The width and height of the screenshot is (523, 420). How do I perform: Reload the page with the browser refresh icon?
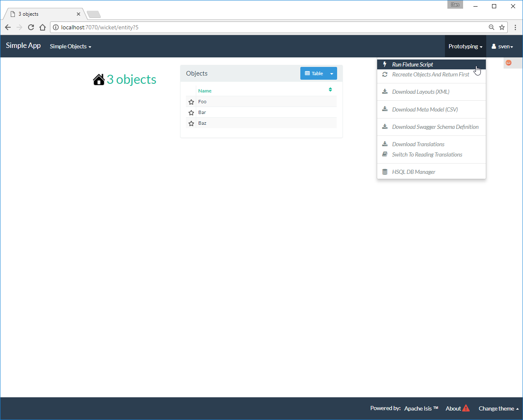coord(31,27)
